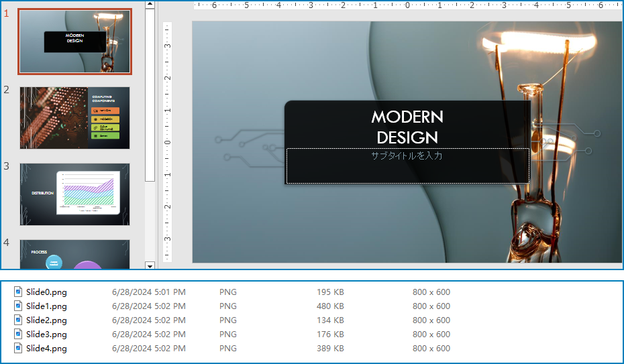This screenshot has width=624, height=364.
Task: Click the Slide1.png file icon
Action: click(18, 306)
